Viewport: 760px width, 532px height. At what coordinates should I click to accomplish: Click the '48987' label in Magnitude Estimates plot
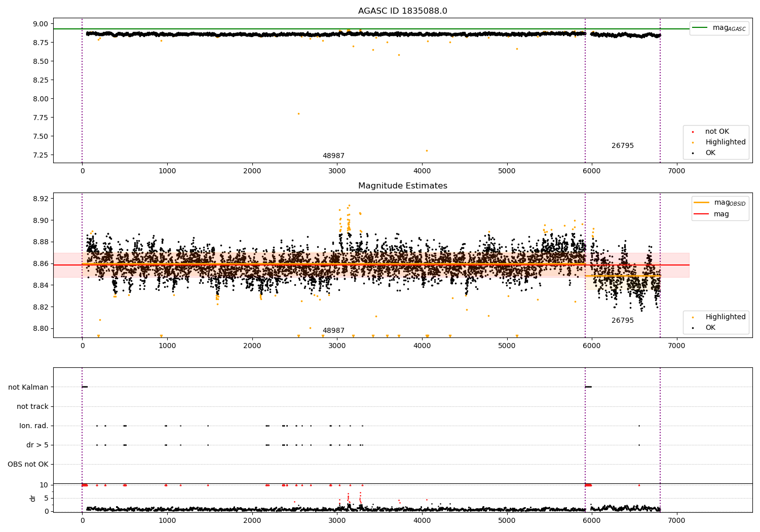(333, 331)
